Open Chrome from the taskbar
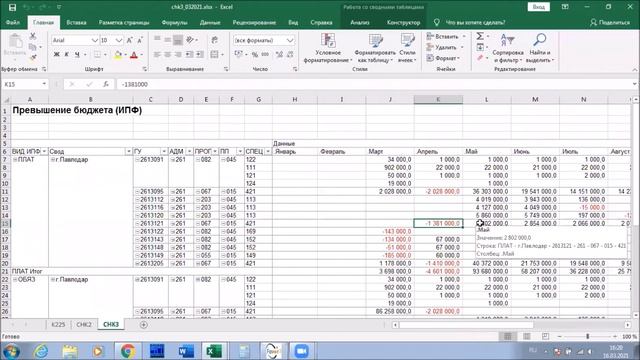The width and height of the screenshot is (640, 360). click(x=127, y=351)
